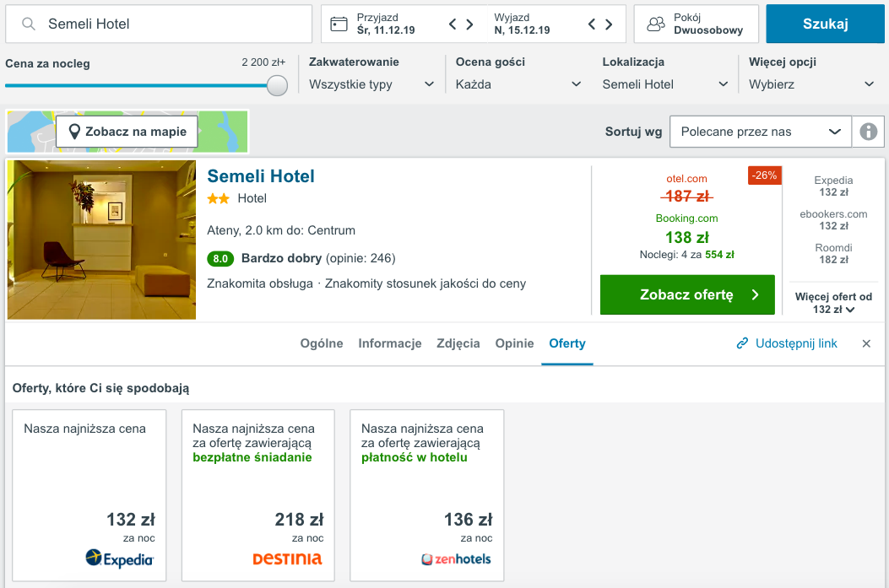Go back one Przyjazd date with left arrow
This screenshot has height=588, width=889.
click(x=452, y=24)
